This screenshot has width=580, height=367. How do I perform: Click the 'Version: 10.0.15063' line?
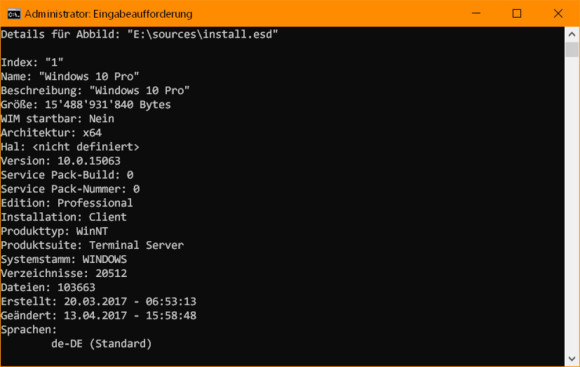61,161
